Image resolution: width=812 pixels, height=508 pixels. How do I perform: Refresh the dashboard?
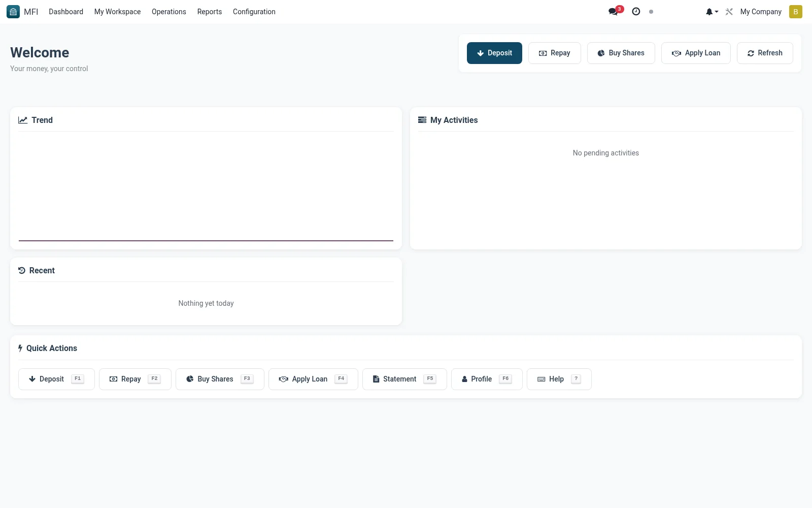click(765, 53)
